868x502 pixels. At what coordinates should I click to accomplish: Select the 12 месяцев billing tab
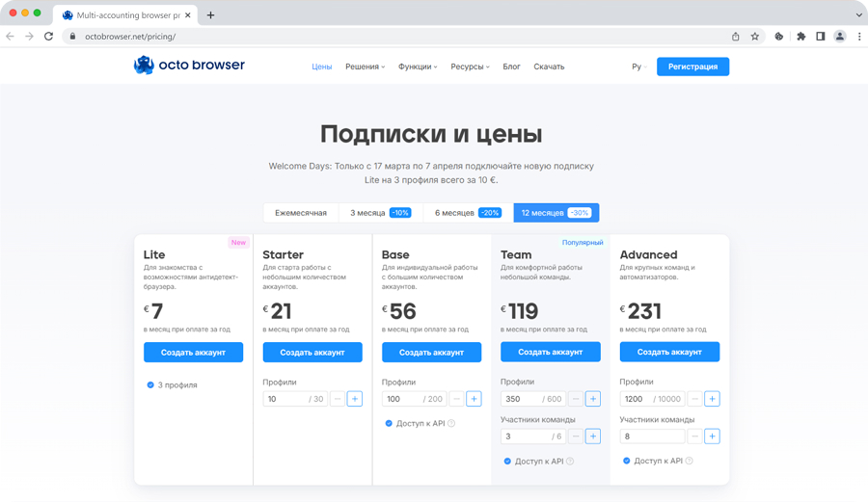556,213
